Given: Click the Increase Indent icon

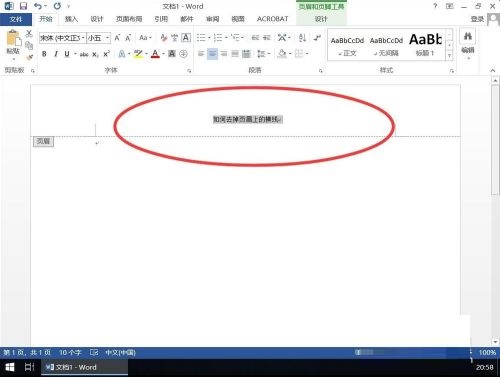Looking at the screenshot, I should tap(267, 38).
